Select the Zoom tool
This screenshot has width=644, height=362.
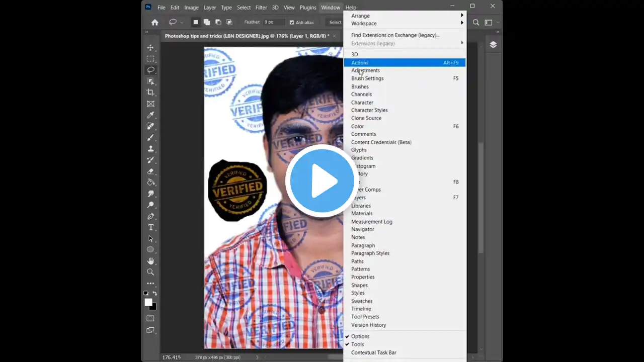click(x=150, y=272)
